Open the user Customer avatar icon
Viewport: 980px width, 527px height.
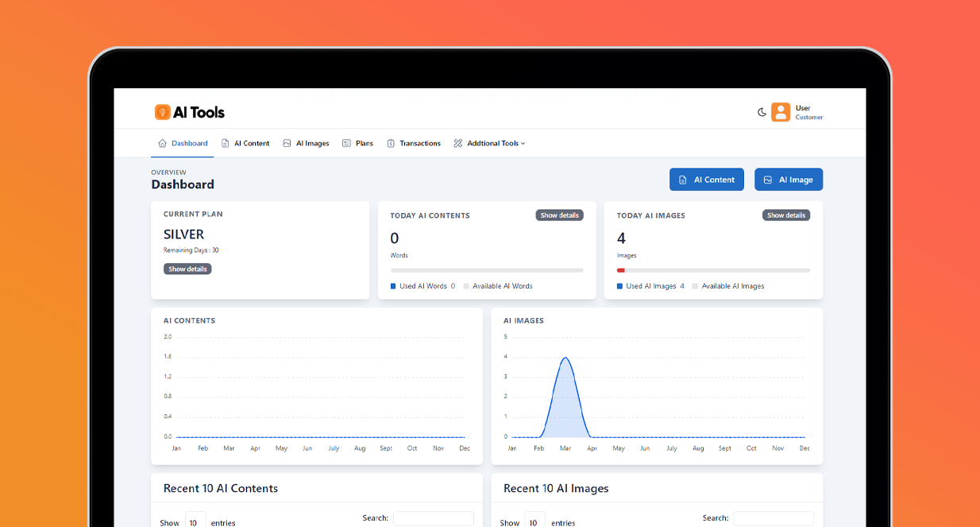point(781,112)
